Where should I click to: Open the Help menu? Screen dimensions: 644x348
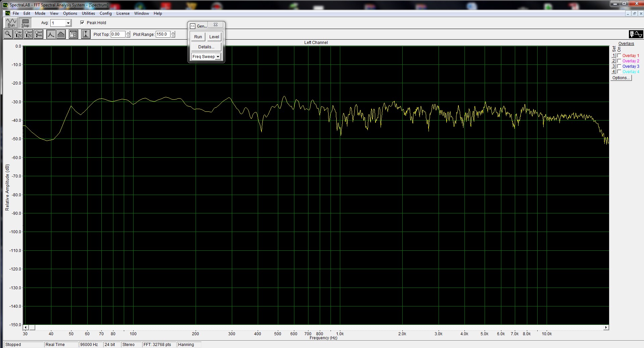(x=158, y=13)
